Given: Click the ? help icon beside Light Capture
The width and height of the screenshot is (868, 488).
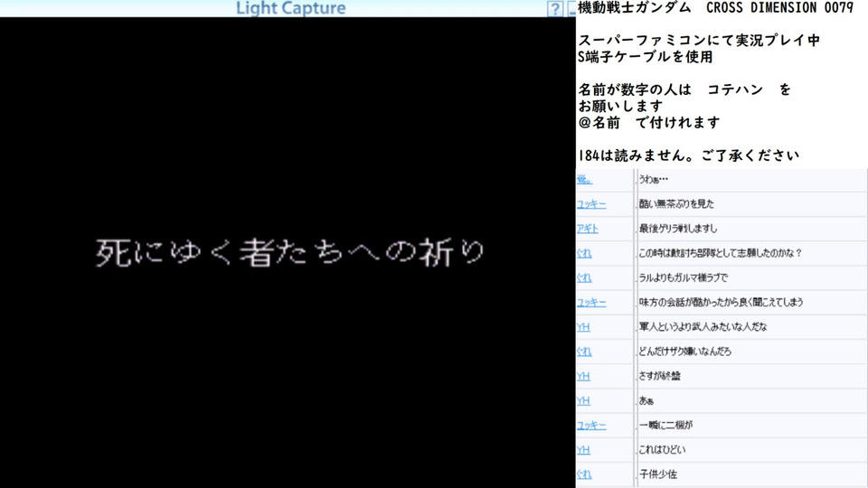Looking at the screenshot, I should (554, 9).
